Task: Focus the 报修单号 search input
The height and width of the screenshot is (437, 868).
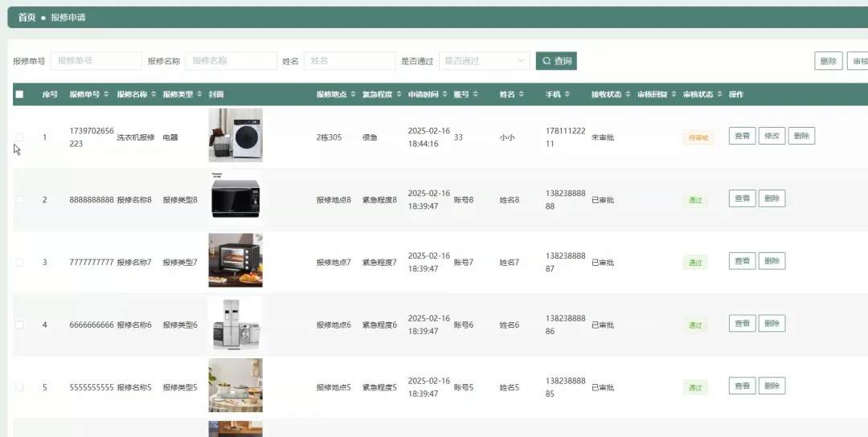Action: click(x=96, y=61)
